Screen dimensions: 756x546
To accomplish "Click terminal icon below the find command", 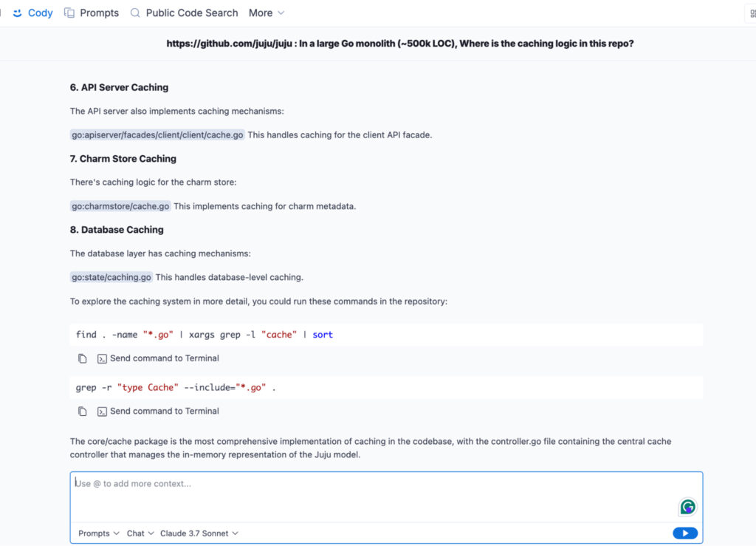I will pyautogui.click(x=102, y=358).
